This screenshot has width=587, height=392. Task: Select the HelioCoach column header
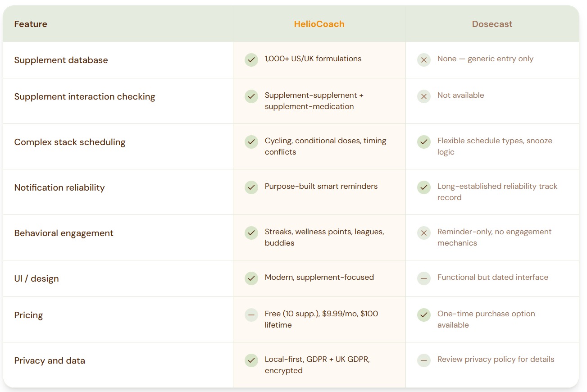pos(319,24)
